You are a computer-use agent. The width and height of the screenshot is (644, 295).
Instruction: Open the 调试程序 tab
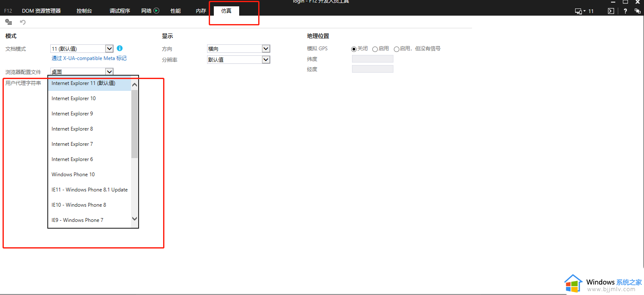[120, 11]
